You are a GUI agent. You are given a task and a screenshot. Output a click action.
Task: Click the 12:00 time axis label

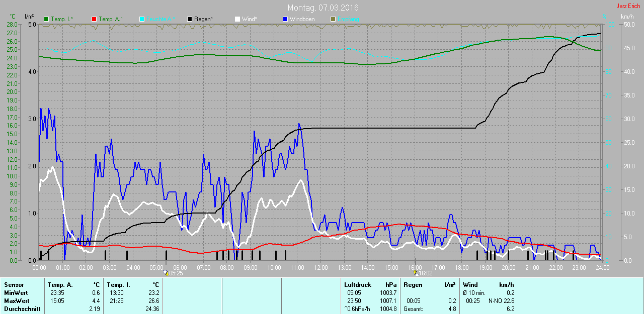point(320,268)
